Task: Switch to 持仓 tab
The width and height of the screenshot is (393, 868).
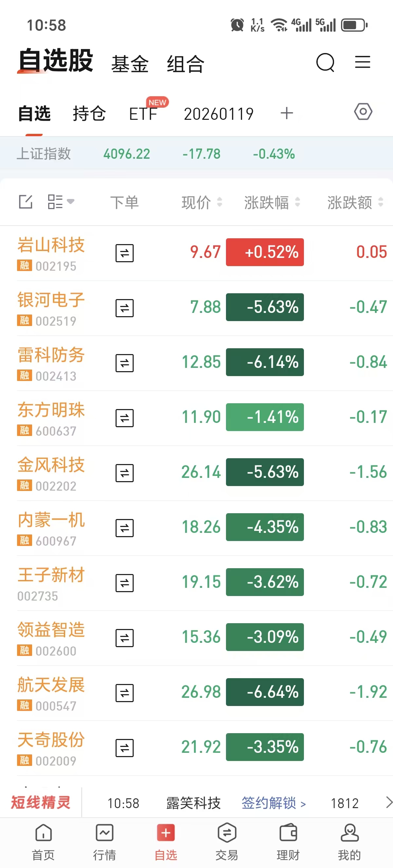Action: (89, 114)
